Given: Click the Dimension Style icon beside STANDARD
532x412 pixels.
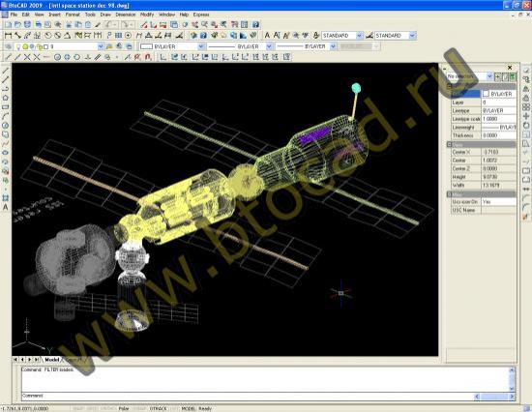Looking at the screenshot, I should click(x=369, y=35).
